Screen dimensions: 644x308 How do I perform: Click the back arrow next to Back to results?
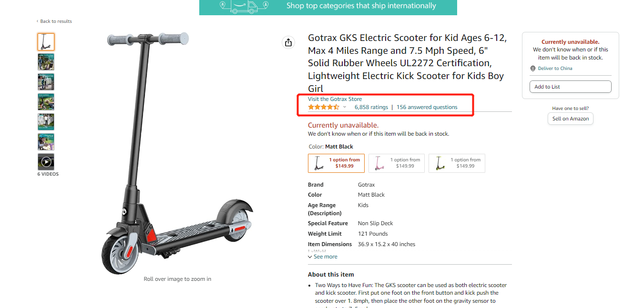(x=38, y=21)
